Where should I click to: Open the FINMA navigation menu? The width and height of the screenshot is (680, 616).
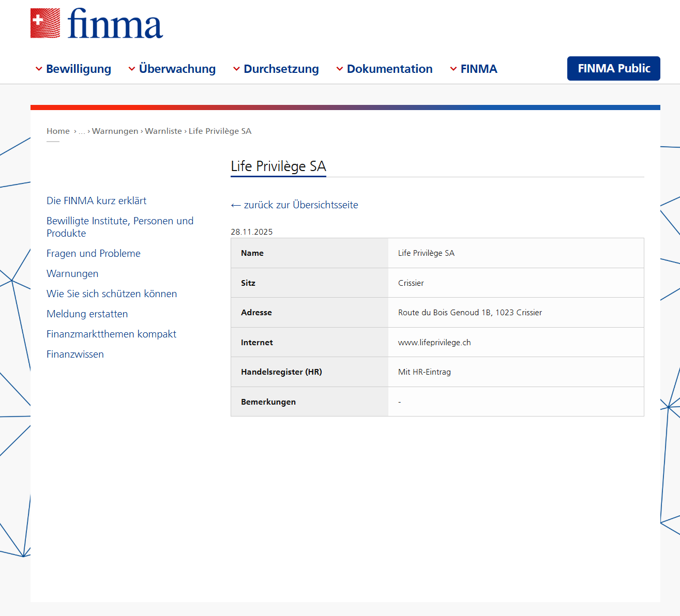point(479,69)
